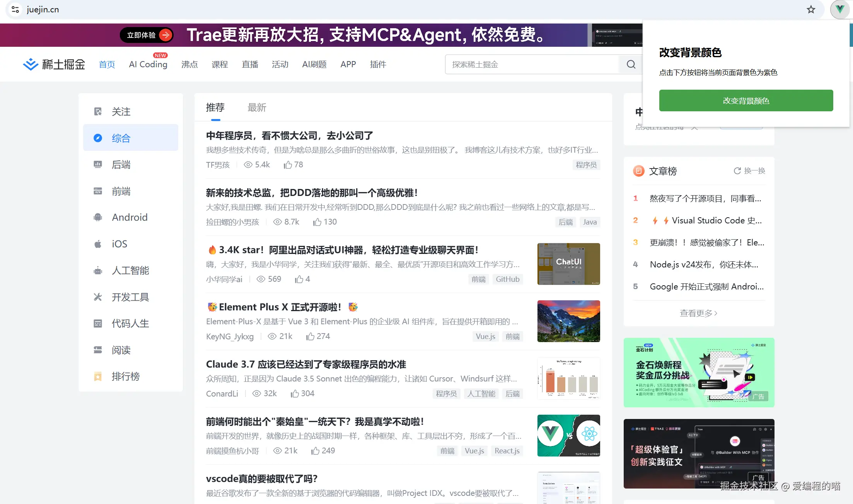Click thumbs-up icon on the TF男孩 article
Viewport: 853px width, 504px height.
coord(288,165)
